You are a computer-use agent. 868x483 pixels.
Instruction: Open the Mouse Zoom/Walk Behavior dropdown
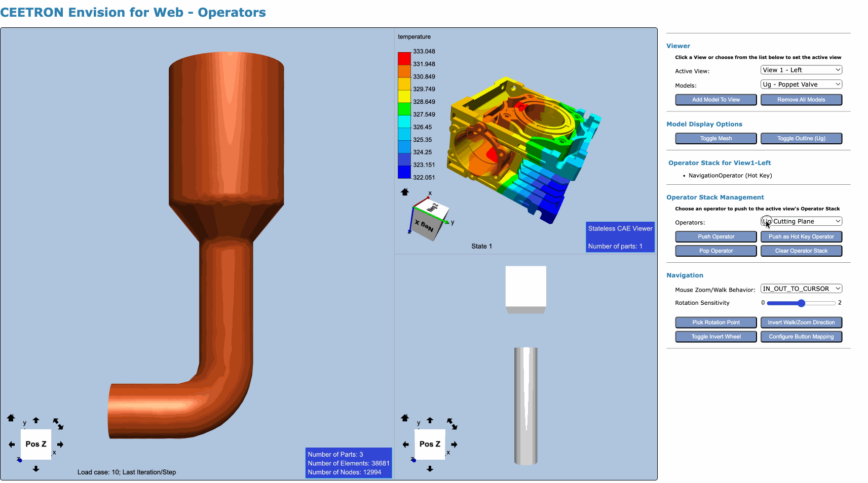[x=801, y=289]
